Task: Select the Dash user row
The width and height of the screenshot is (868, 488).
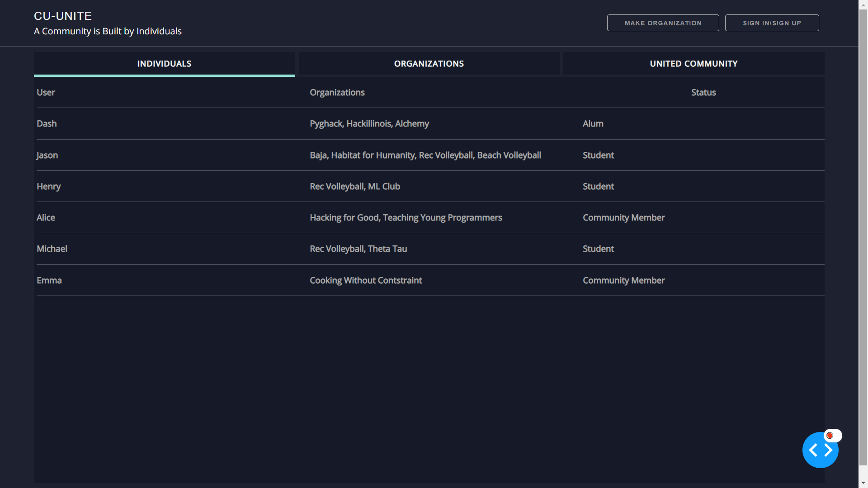Action: (x=47, y=123)
